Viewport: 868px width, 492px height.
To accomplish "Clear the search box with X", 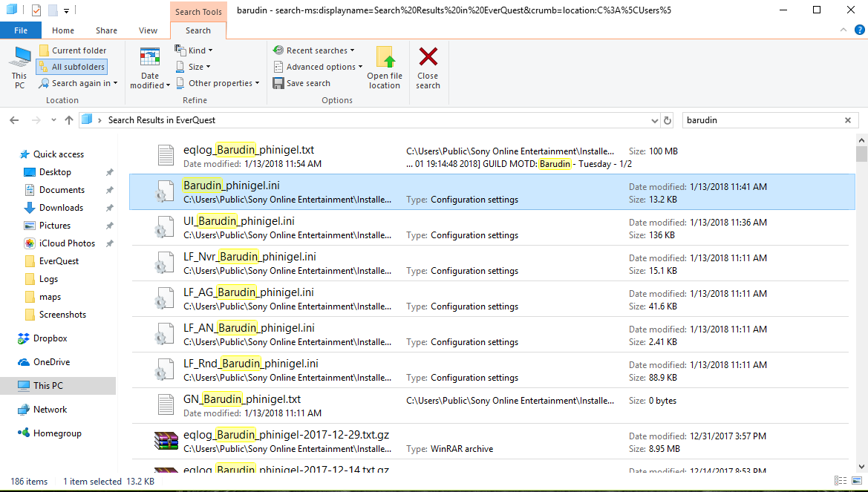I will click(848, 120).
